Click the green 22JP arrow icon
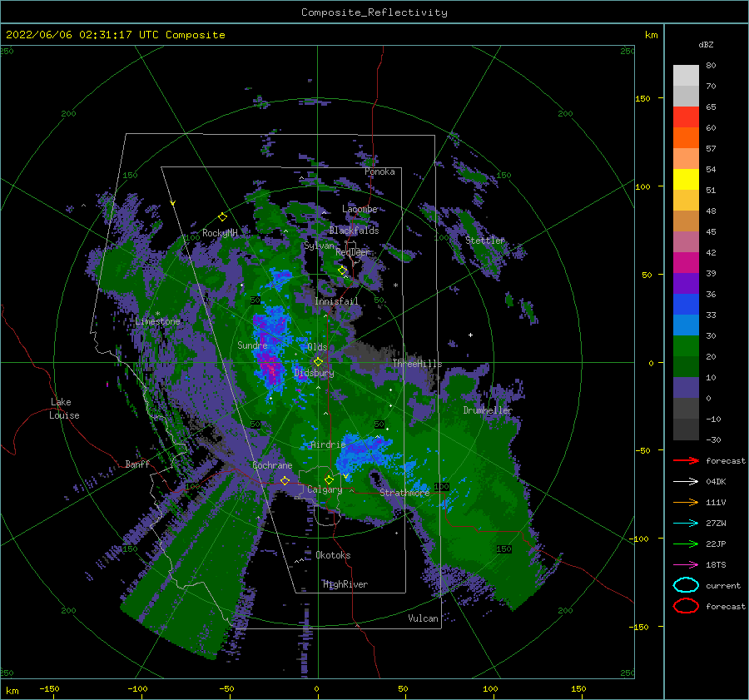The height and width of the screenshot is (700, 749). (686, 544)
